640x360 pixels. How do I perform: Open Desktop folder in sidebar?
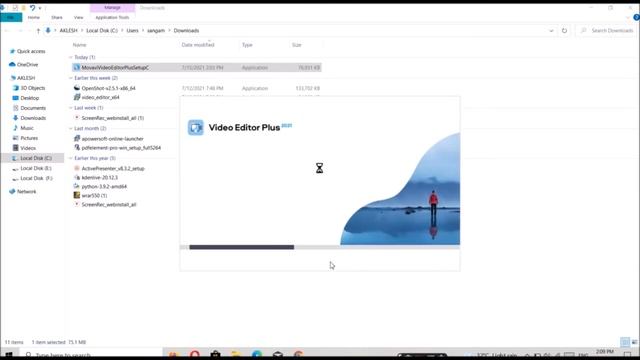click(26, 98)
